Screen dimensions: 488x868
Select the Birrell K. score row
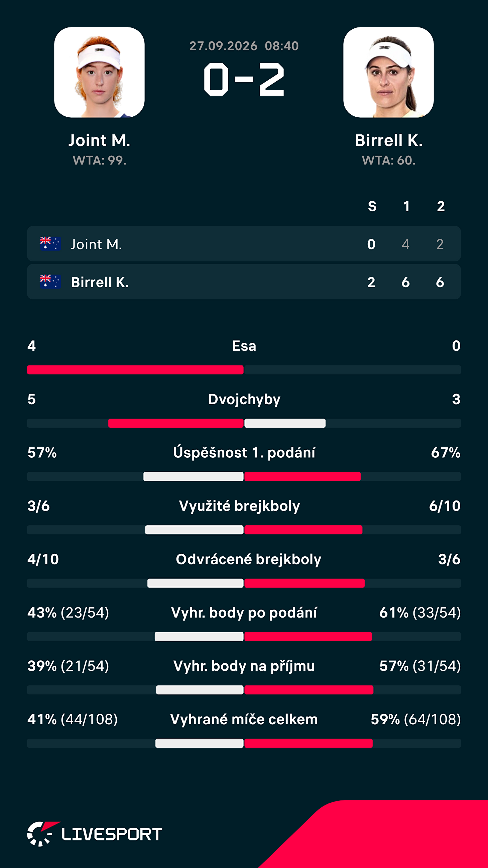pyautogui.click(x=244, y=282)
